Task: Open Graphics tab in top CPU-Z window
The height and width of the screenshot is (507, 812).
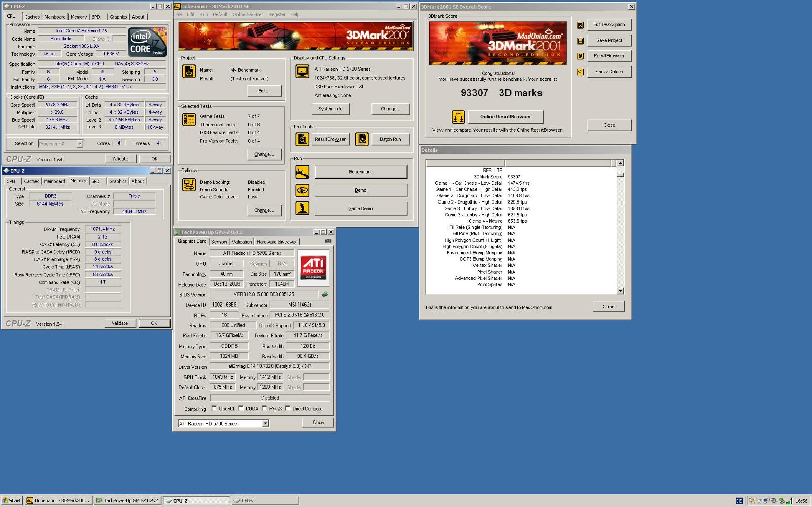Action: coord(118,17)
